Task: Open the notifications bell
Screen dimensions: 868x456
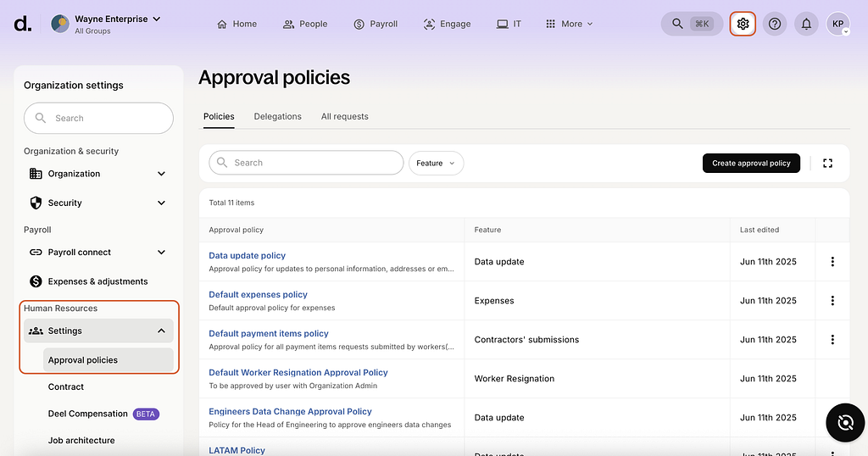Action: pyautogui.click(x=807, y=24)
